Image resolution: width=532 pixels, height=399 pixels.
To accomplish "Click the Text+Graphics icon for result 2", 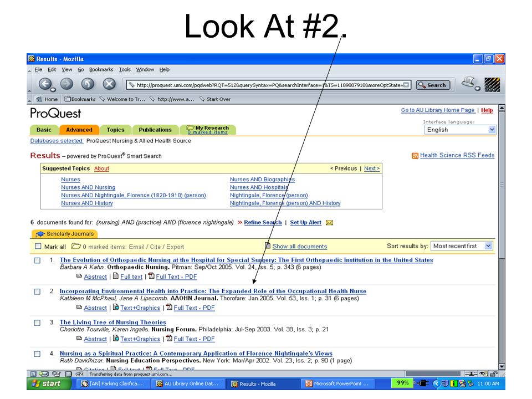I will (116, 307).
